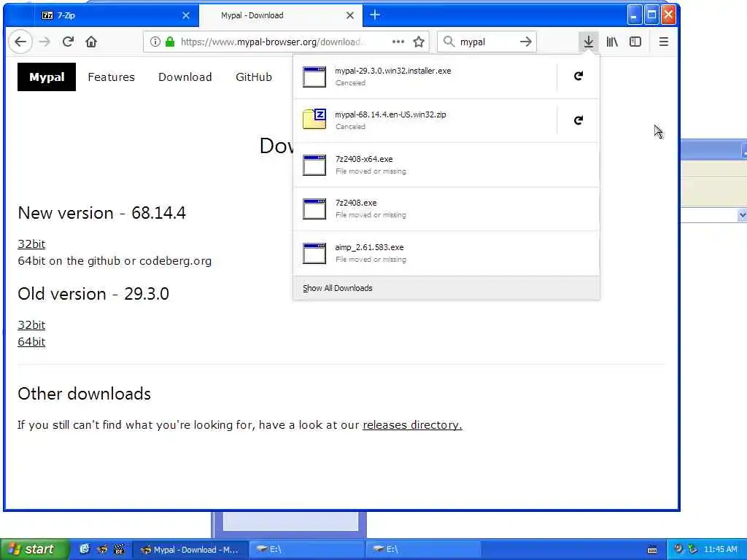Select the aimp_2.61.583.exe download entry name
747x560 pixels.
(x=369, y=247)
